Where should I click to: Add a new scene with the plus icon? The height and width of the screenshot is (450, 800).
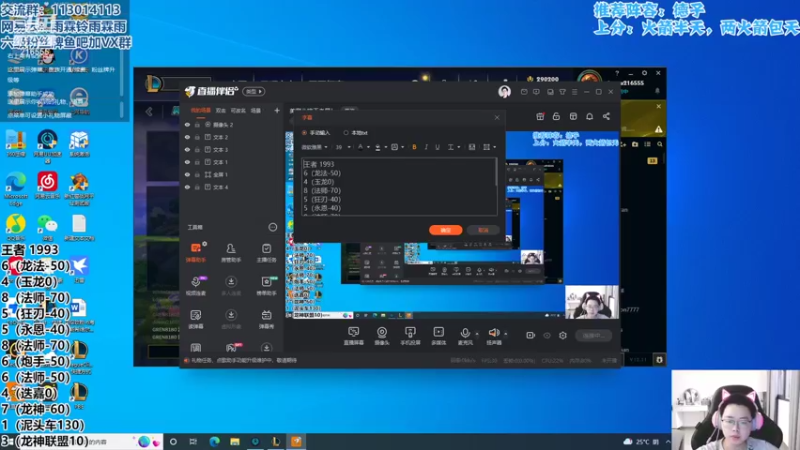277,110
